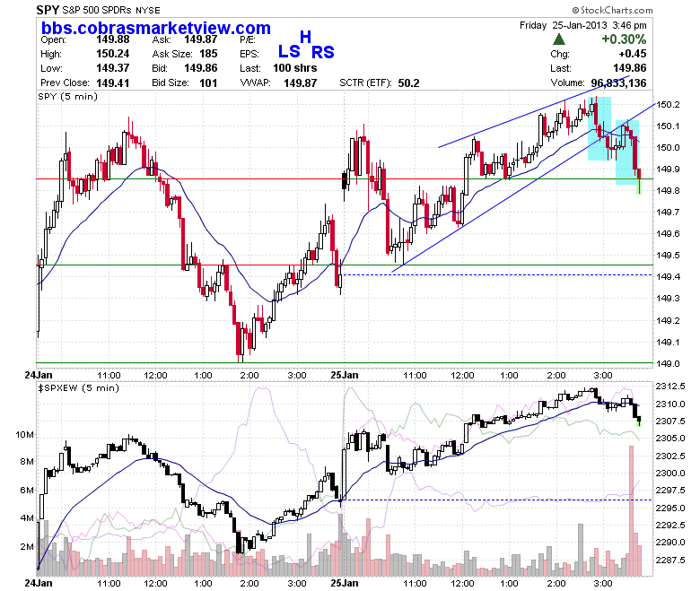Click the Volume value 96,833,136
The height and width of the screenshot is (591, 700).
[618, 83]
